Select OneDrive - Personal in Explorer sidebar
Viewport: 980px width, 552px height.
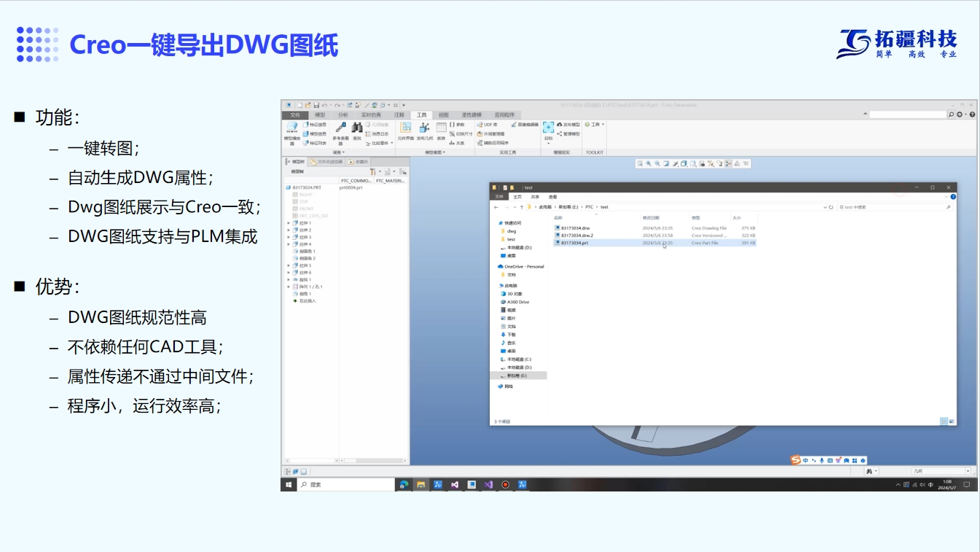(521, 267)
